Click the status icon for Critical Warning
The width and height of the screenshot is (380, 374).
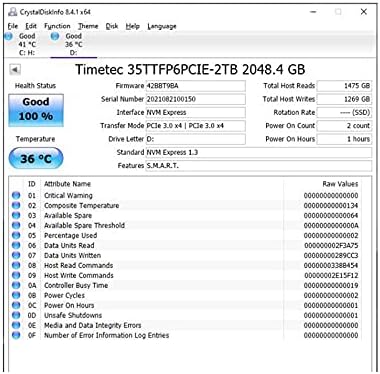(16, 195)
